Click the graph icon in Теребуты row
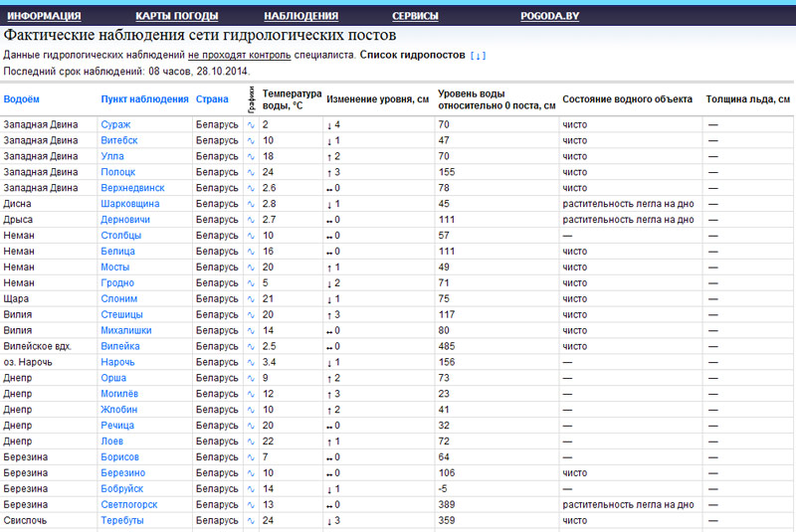 click(251, 521)
